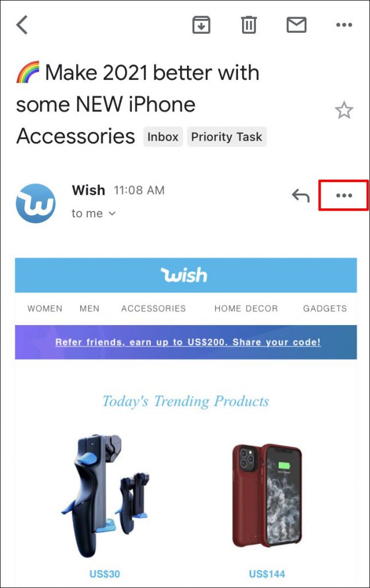Tap the Inbox label chip
This screenshot has width=370, height=588.
(163, 137)
